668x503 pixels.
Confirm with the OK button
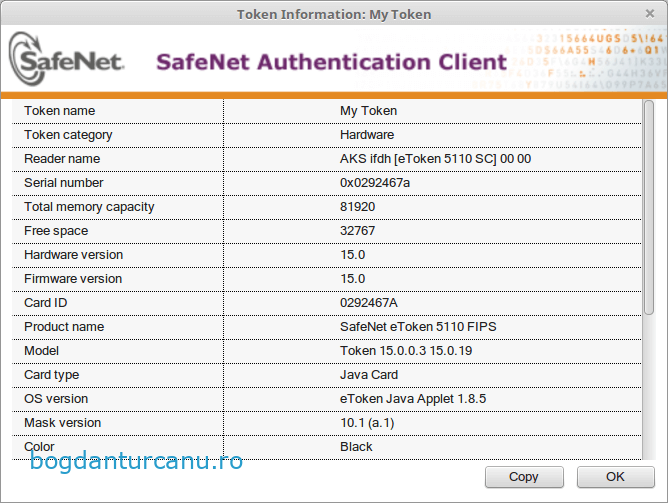click(616, 477)
